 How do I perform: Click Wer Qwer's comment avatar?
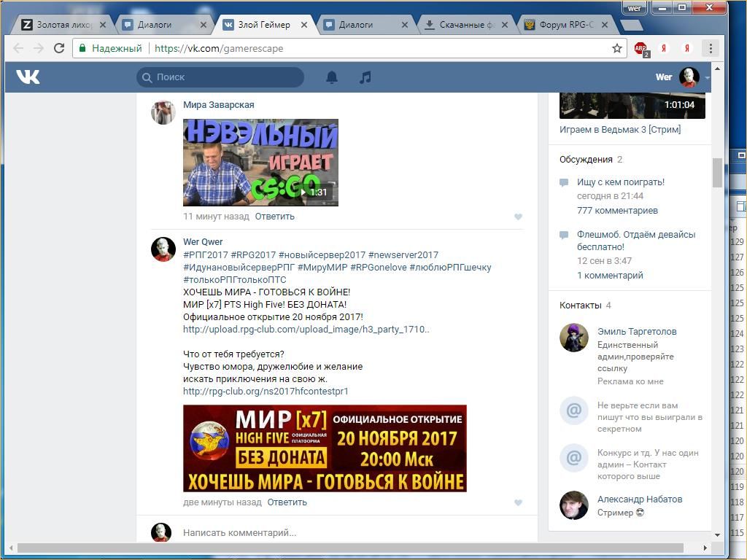point(163,249)
